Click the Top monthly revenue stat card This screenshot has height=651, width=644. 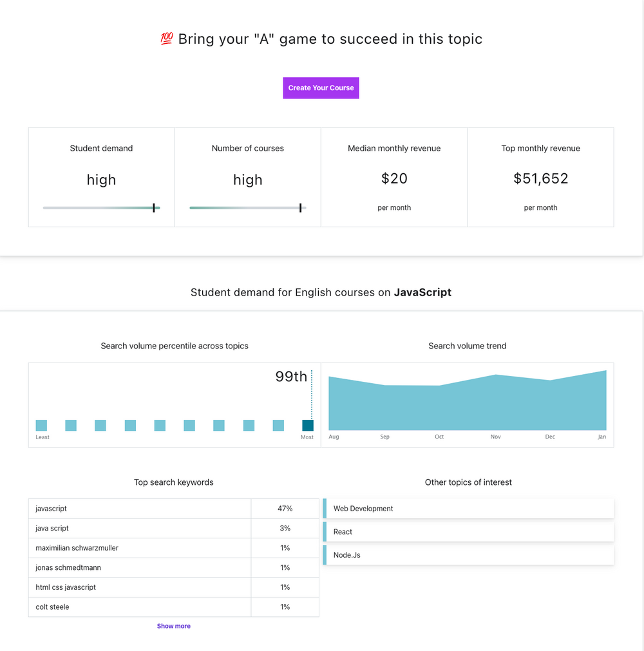540,177
